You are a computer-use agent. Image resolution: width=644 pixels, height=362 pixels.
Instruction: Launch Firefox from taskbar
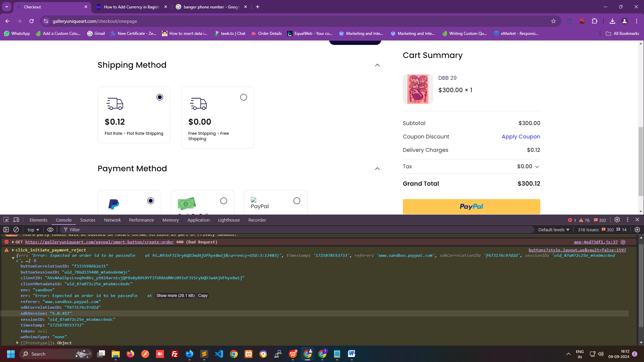click(x=130, y=354)
